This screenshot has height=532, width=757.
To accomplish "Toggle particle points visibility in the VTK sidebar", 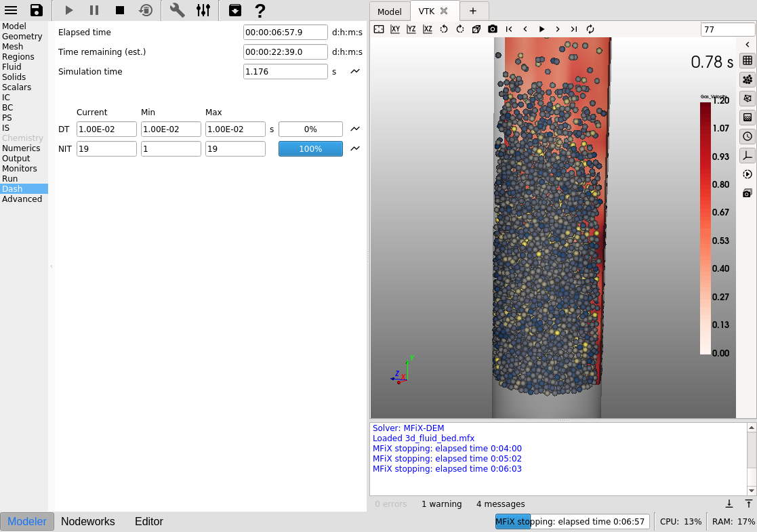I will [x=748, y=79].
